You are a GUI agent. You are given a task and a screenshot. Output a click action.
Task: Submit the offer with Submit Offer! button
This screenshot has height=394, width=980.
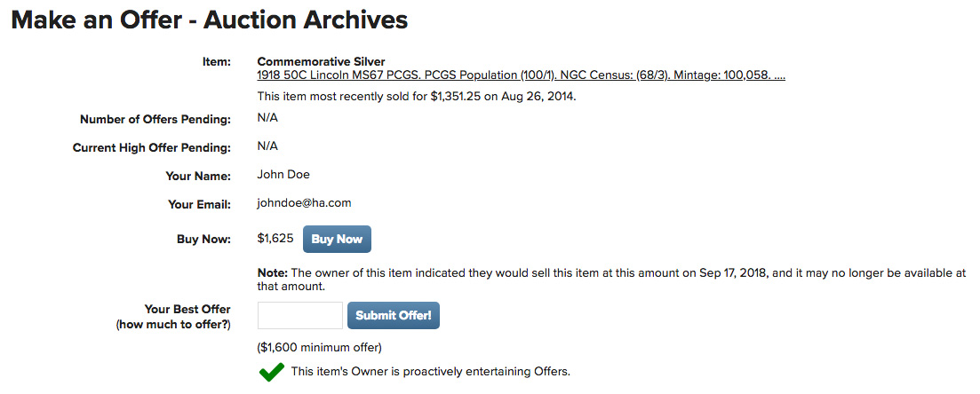pyautogui.click(x=393, y=315)
